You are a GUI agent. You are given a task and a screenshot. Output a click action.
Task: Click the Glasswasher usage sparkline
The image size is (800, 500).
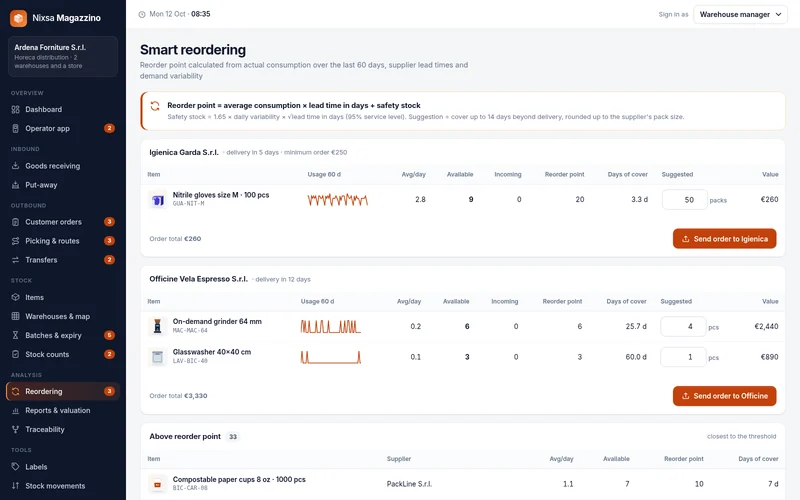pos(331,357)
